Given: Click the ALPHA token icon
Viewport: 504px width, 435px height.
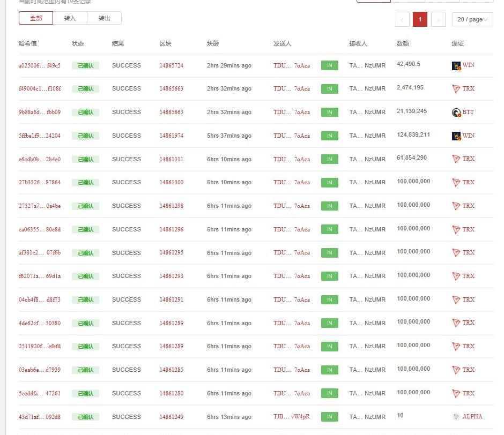Looking at the screenshot, I should pos(456,417).
